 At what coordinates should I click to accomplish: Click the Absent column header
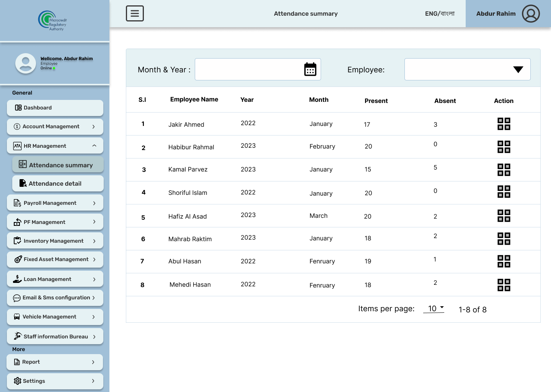pyautogui.click(x=445, y=101)
